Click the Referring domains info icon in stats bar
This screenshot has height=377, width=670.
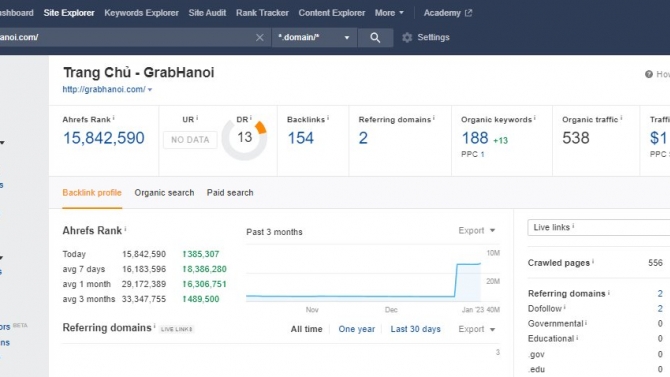[x=434, y=118]
